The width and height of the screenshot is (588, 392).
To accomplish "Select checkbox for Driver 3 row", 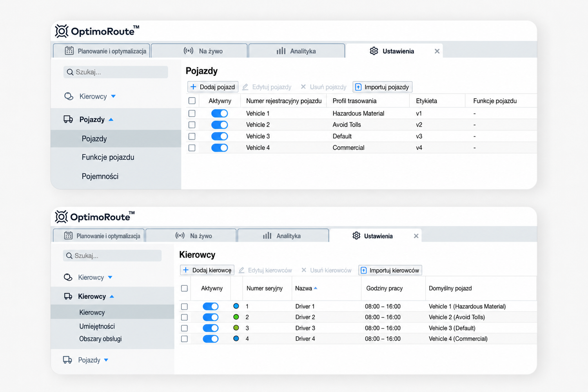I will click(184, 328).
